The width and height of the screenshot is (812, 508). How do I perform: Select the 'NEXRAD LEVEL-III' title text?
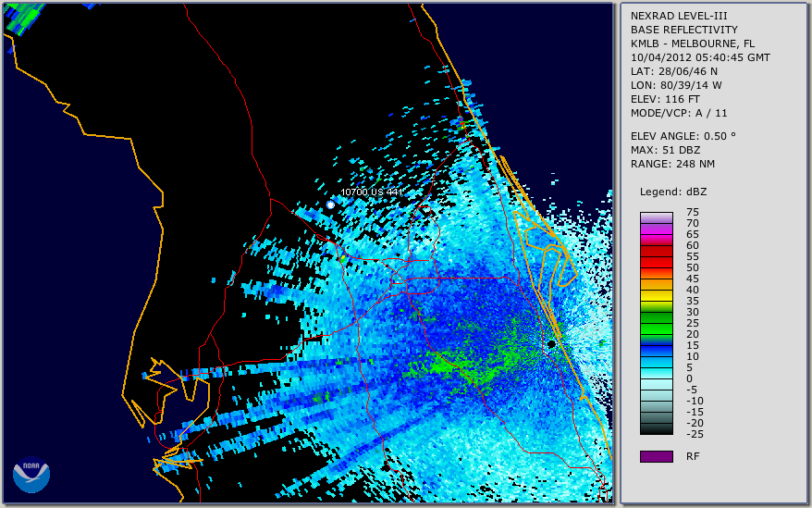pos(679,16)
